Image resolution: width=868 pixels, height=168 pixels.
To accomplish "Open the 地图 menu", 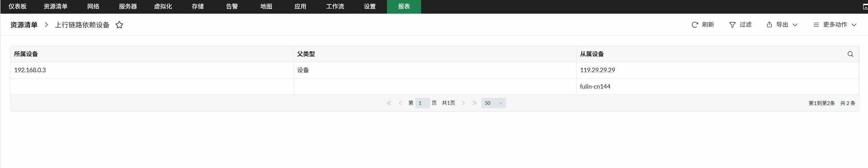I will (266, 7).
